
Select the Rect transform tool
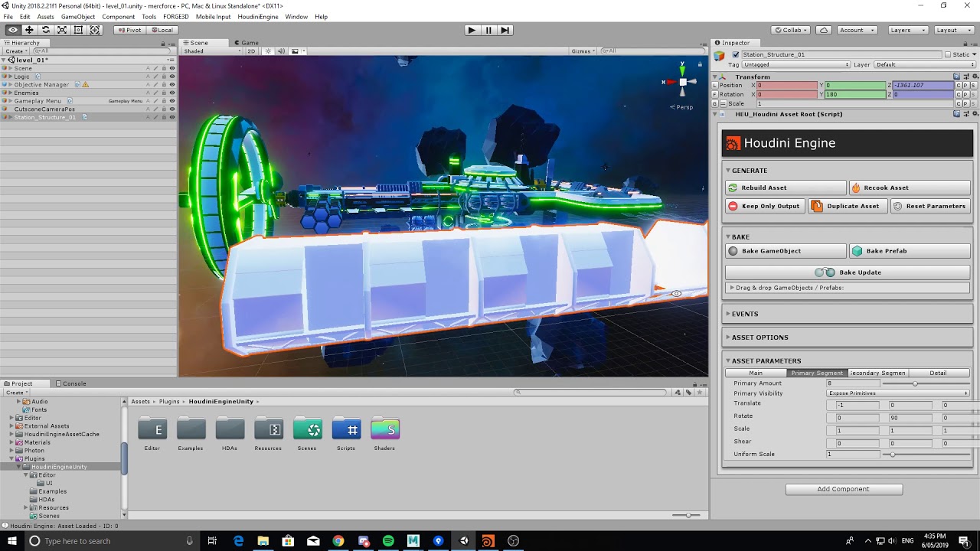click(x=78, y=30)
